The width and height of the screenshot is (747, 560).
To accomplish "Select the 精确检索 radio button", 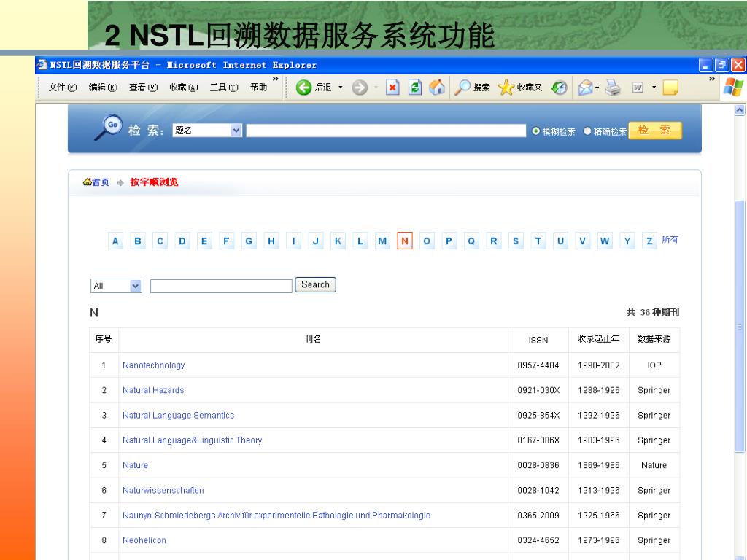I will point(587,131).
